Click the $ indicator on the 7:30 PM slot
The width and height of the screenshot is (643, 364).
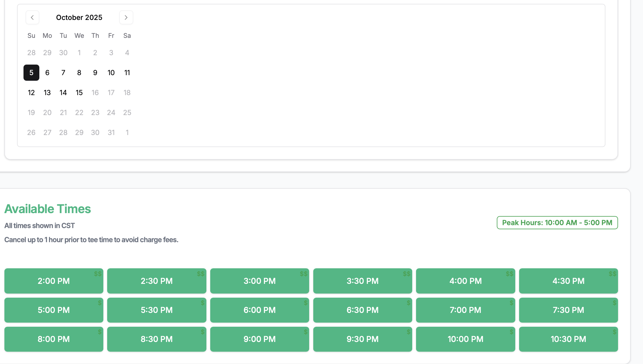[x=614, y=302]
